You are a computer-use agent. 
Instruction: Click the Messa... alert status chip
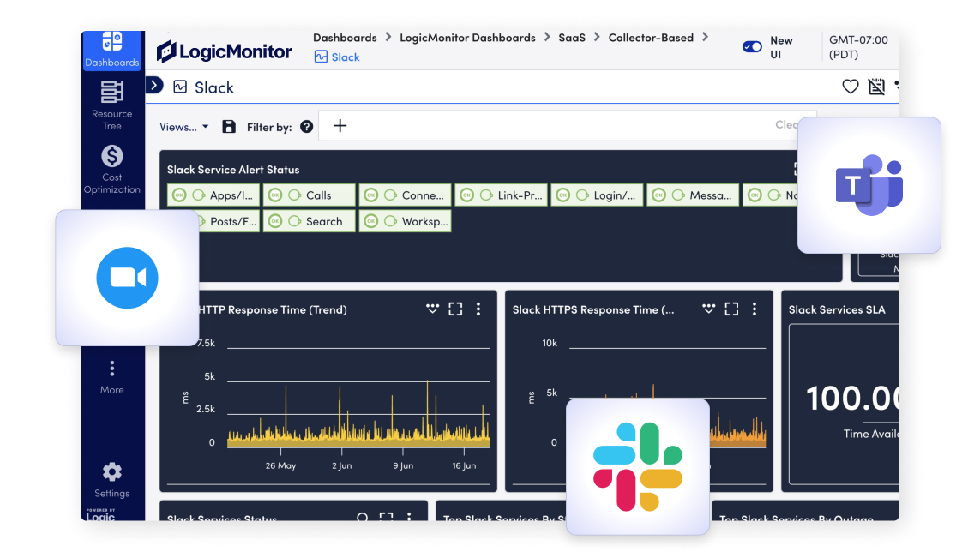[693, 195]
